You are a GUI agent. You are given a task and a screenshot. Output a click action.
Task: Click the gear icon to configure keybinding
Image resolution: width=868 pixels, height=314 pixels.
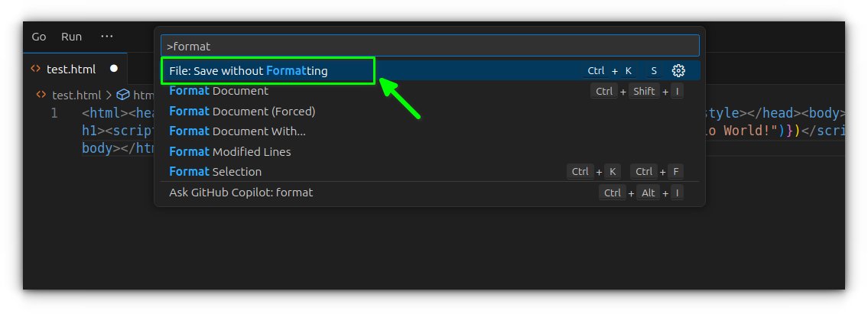click(x=678, y=71)
